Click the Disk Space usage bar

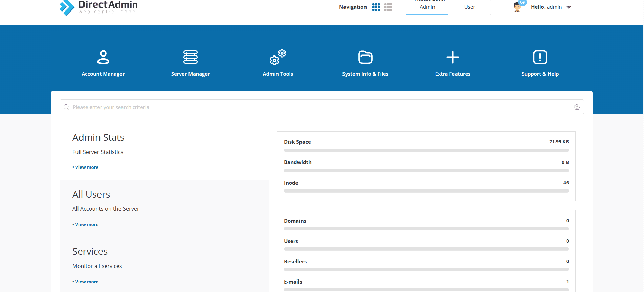pos(426,150)
